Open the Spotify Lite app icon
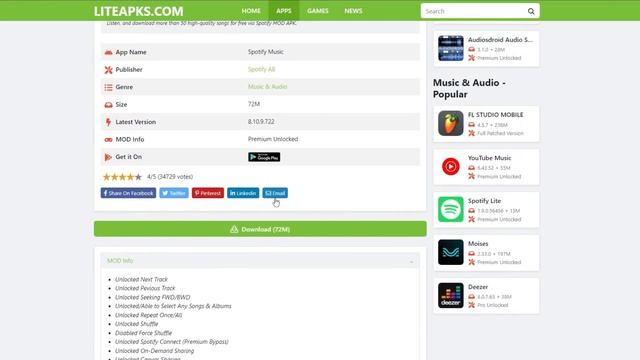 tap(451, 209)
